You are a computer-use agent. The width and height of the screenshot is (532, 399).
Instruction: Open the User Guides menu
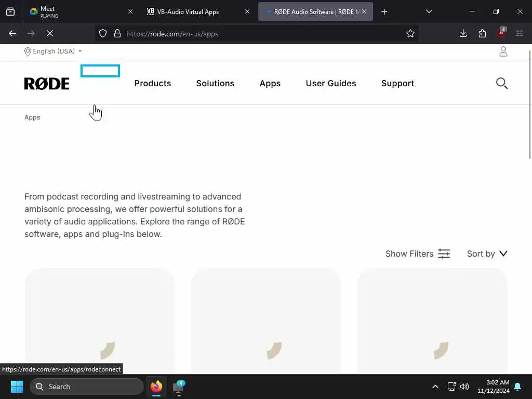coord(331,84)
